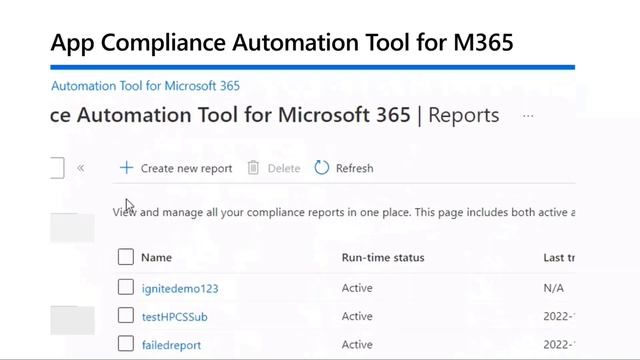Tick the select-all checkbox beside Name
640x360 pixels.
tap(126, 257)
